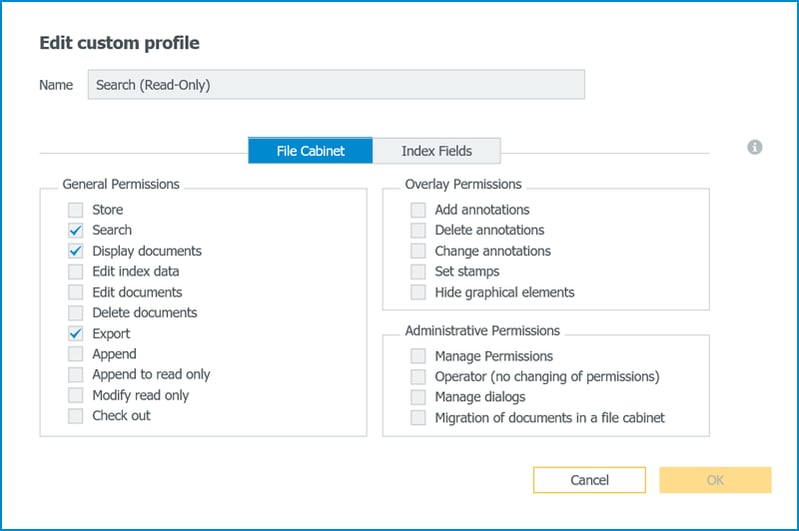The image size is (799, 531).
Task: Tick the Set stamps checkbox
Action: tap(418, 271)
